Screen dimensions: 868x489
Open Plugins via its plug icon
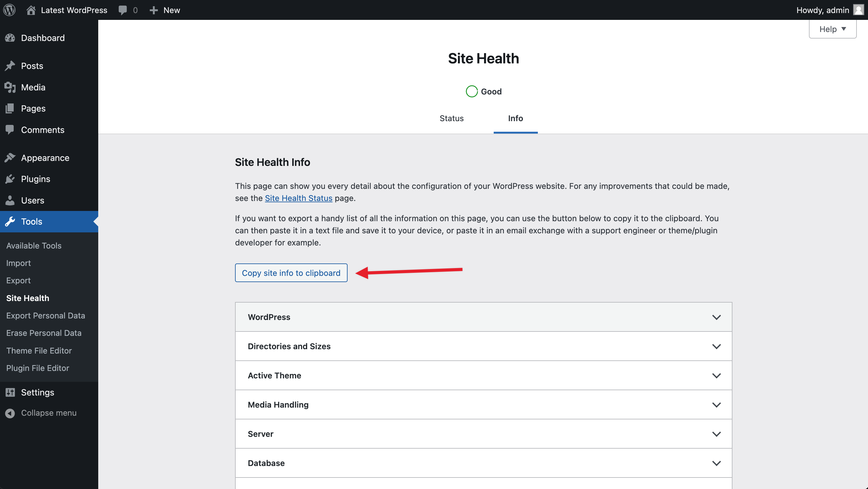click(10, 179)
